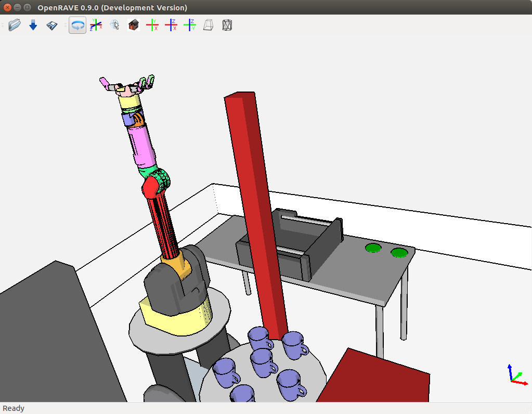The image size is (532, 414).
Task: Select the left green circle on the table
Action: pos(373,248)
